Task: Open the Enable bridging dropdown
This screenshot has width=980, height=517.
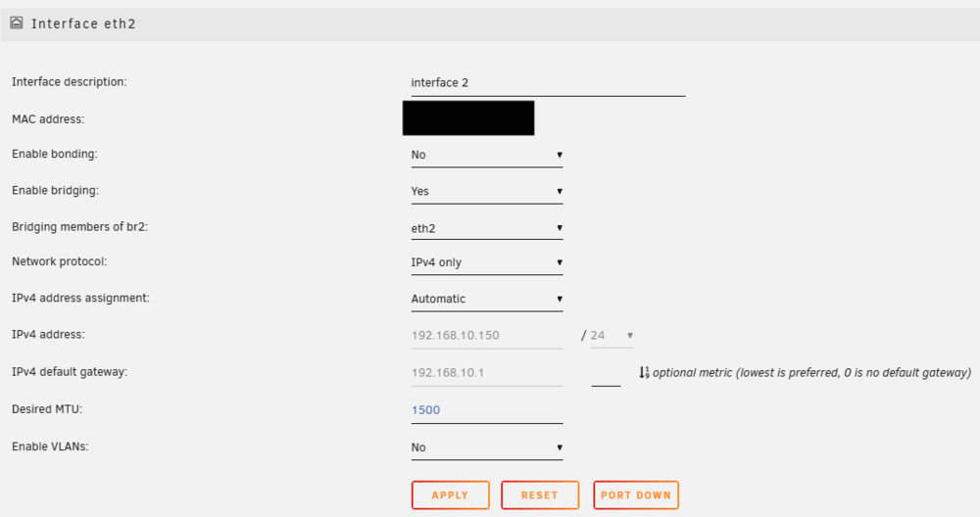Action: pos(487,191)
